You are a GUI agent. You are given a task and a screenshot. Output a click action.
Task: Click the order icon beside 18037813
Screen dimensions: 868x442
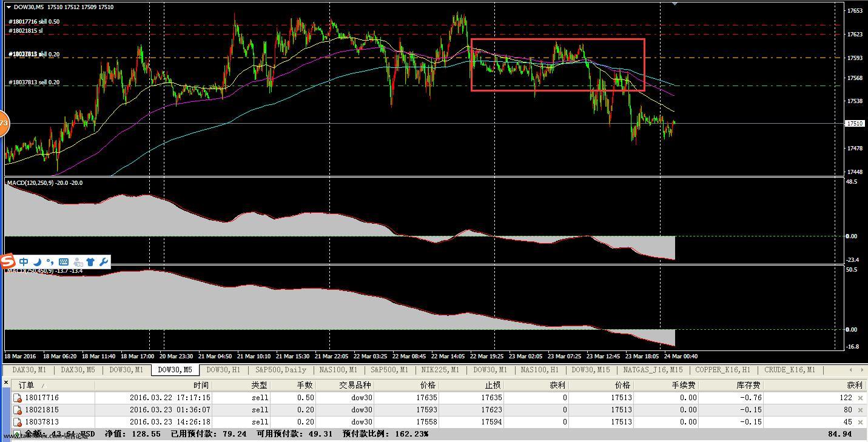(18, 422)
